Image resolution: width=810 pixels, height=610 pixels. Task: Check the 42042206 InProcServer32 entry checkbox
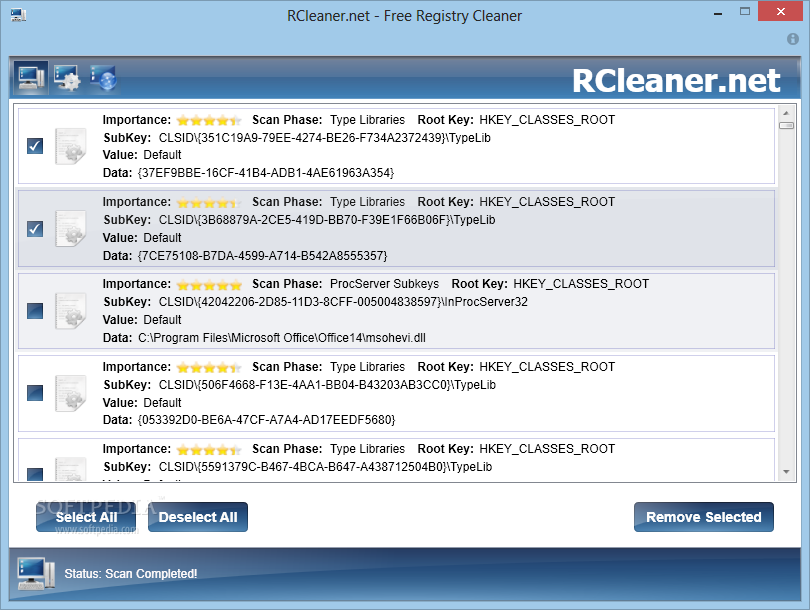(35, 311)
